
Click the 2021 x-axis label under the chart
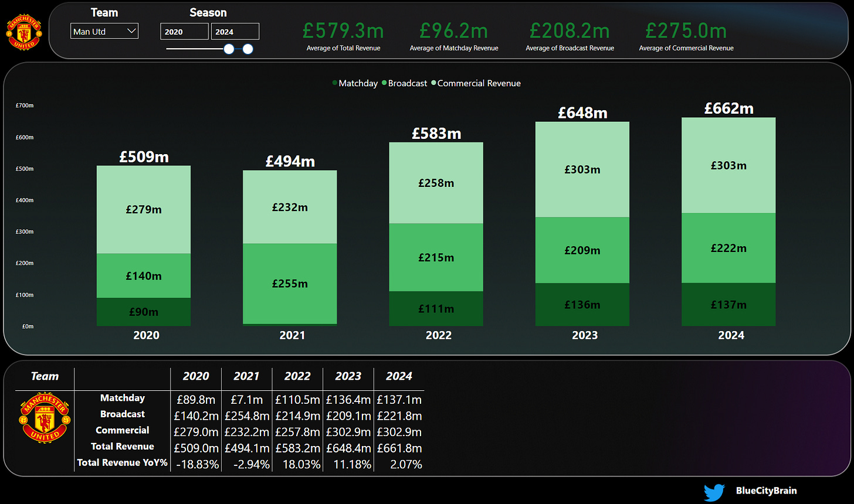(292, 335)
